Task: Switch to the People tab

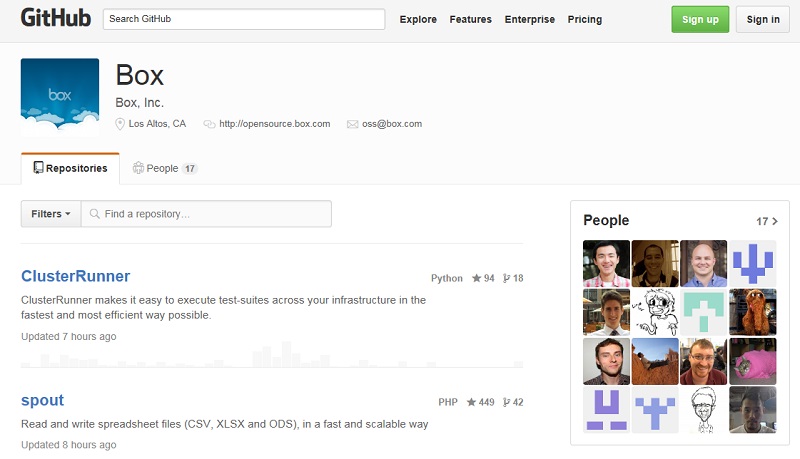Action: (164, 168)
